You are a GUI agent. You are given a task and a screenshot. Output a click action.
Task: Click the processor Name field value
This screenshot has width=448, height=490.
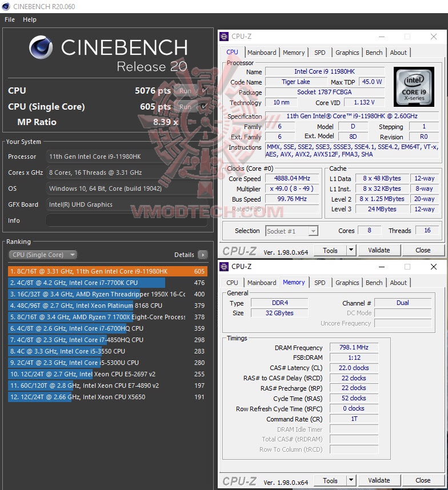click(x=325, y=71)
